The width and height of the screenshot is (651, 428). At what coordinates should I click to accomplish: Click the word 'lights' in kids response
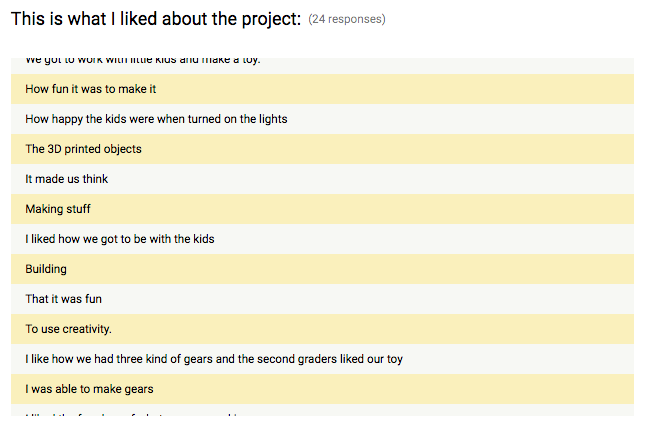(x=273, y=119)
